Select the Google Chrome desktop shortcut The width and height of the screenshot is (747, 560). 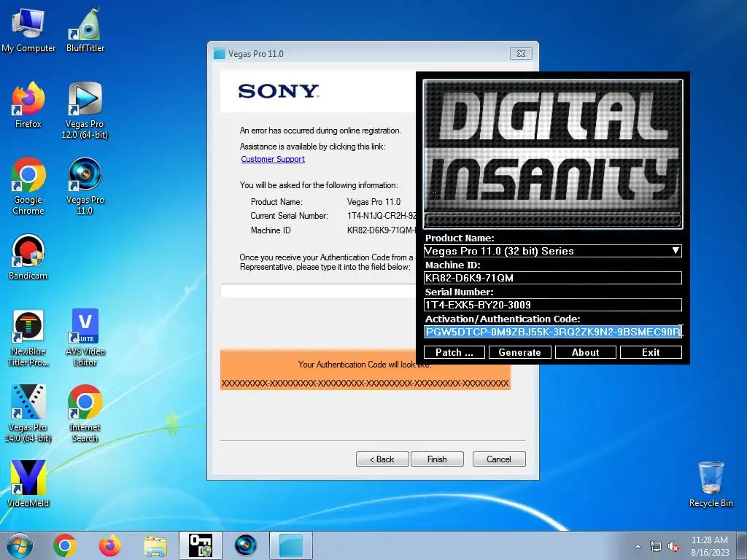tap(28, 186)
